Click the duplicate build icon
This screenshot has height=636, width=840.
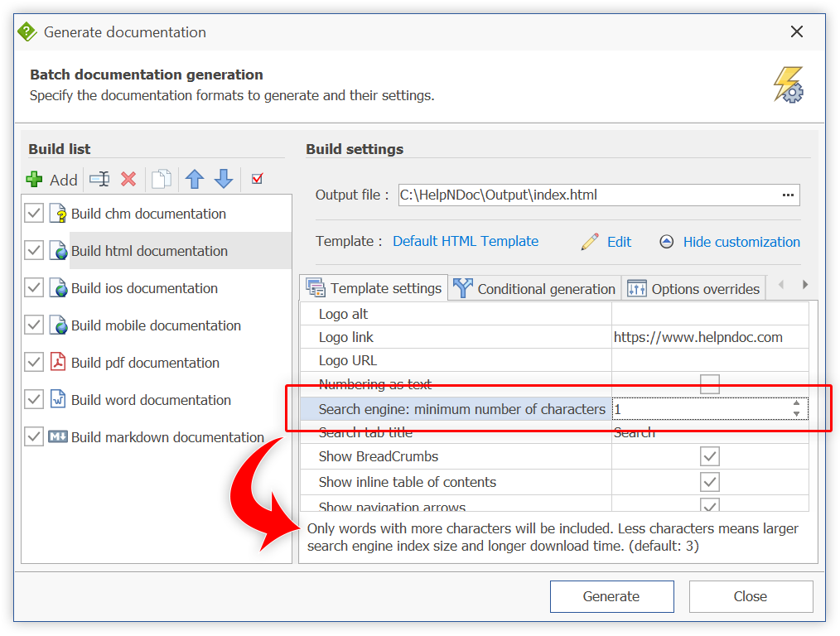pyautogui.click(x=161, y=179)
